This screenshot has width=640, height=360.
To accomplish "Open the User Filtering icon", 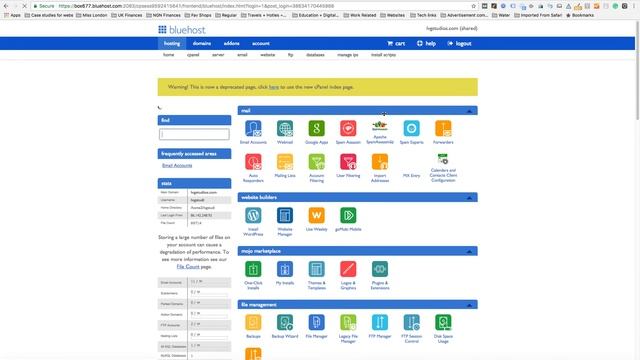I will click(x=348, y=162).
